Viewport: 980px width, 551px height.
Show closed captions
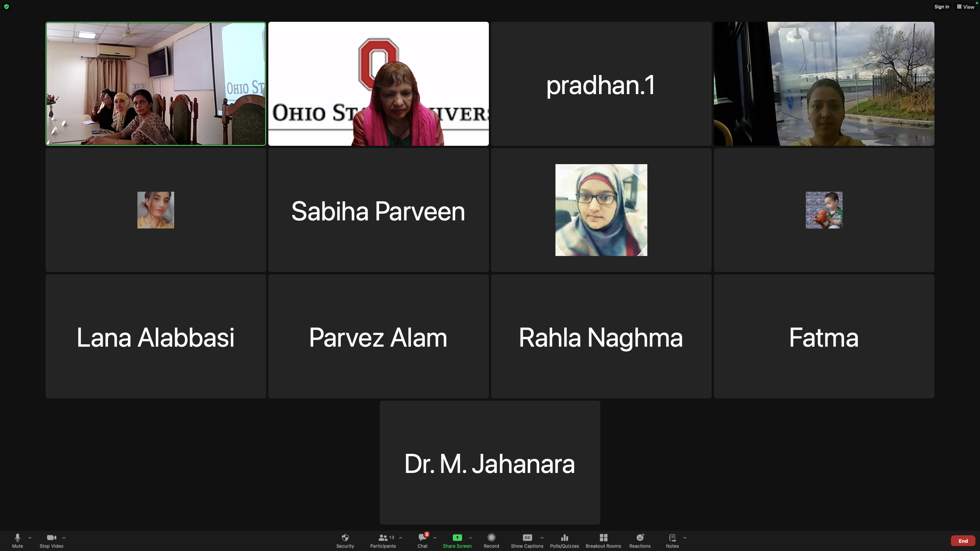[x=527, y=540]
